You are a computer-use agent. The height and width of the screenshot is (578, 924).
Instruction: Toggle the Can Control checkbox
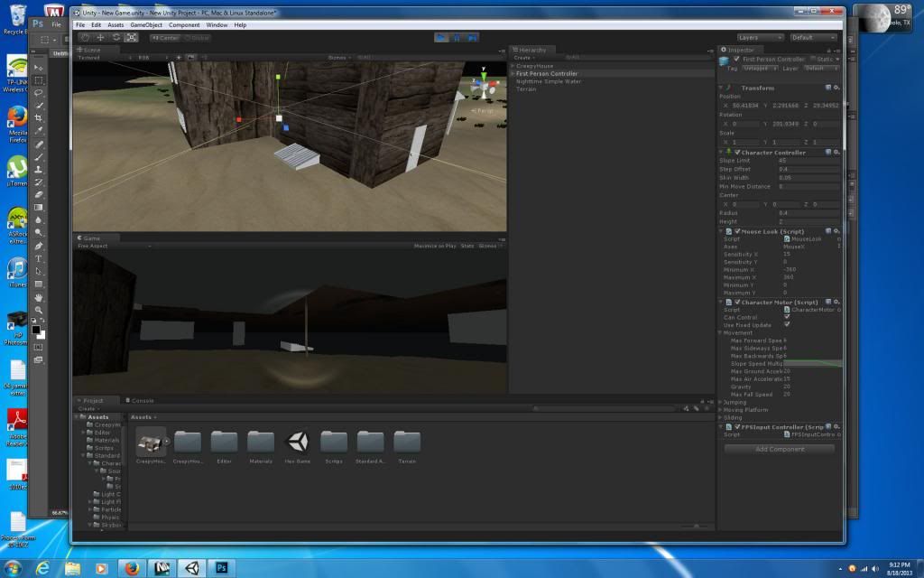787,317
